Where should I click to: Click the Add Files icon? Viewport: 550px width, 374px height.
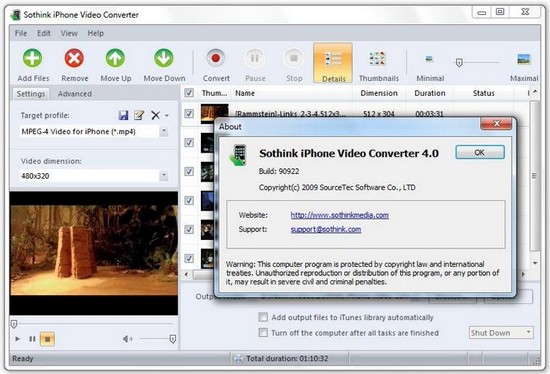pyautogui.click(x=33, y=58)
